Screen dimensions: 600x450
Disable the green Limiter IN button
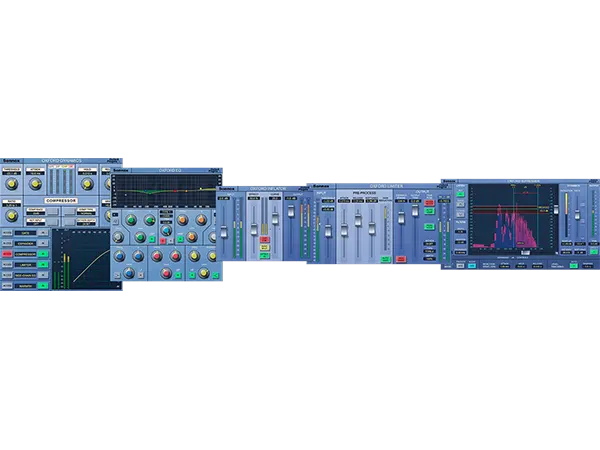point(43,265)
